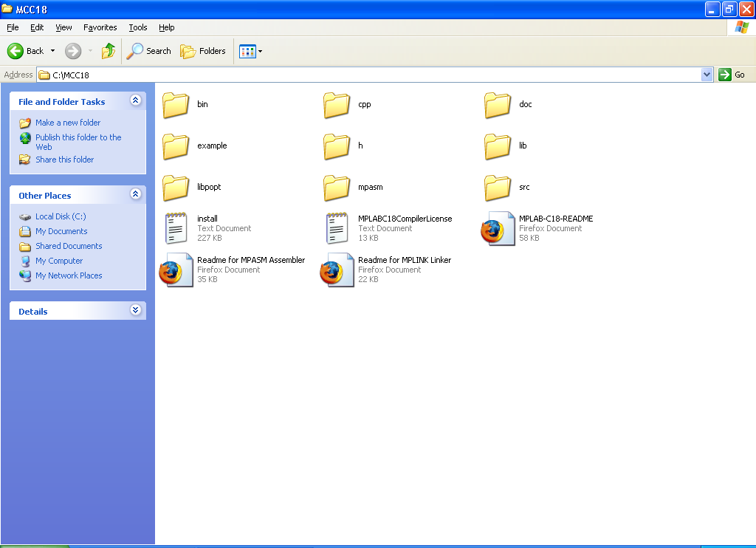This screenshot has height=548, width=756.
Task: Open the h folder icon
Action: point(337,146)
